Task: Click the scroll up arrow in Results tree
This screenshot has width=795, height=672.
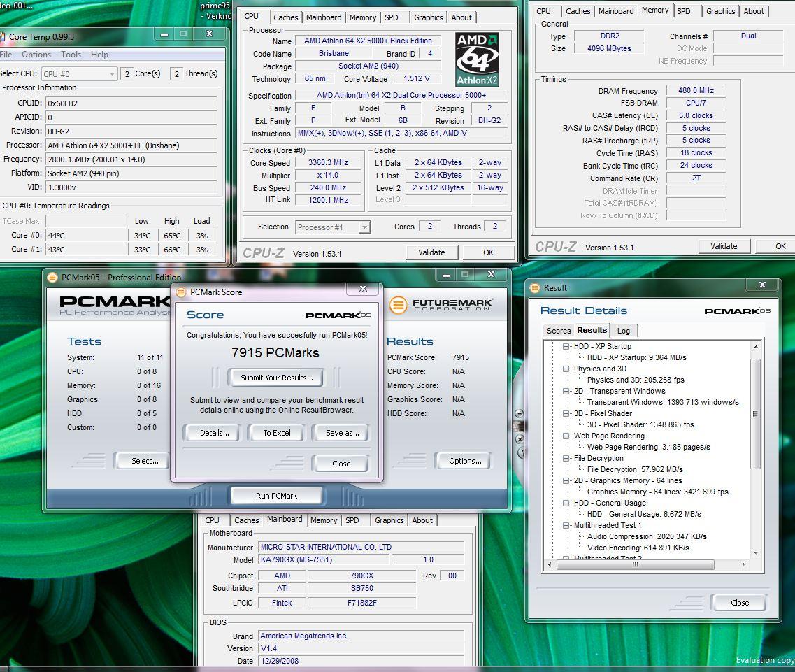Action: (755, 347)
